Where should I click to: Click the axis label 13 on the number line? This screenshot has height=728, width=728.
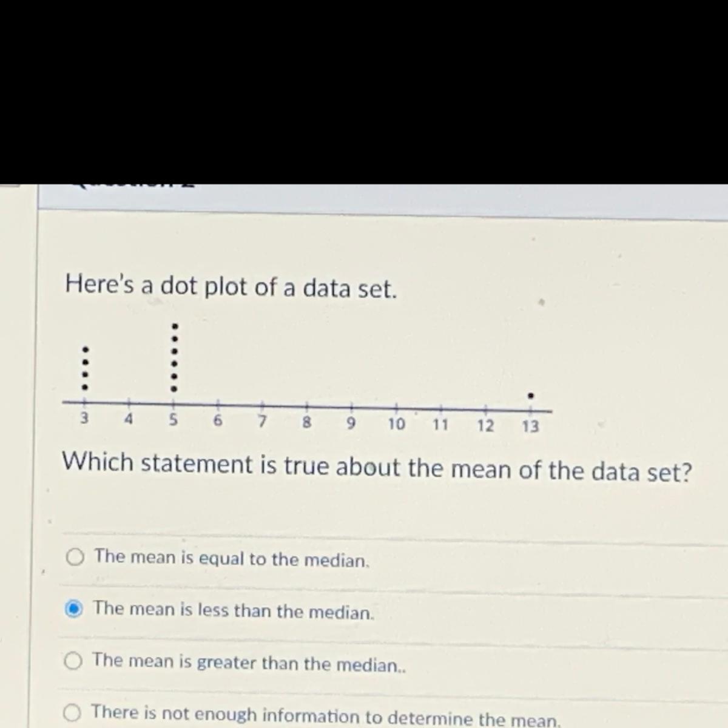[x=530, y=426]
